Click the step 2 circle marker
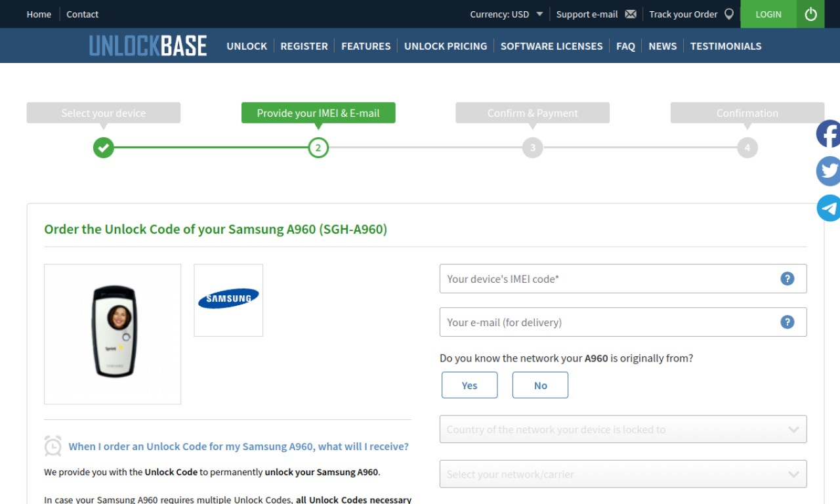 [x=318, y=148]
